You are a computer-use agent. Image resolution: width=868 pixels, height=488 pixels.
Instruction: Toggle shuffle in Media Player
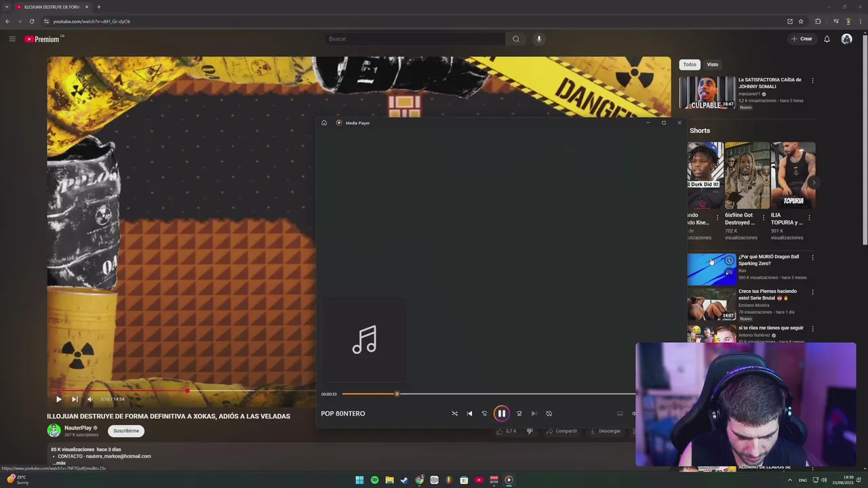(x=454, y=413)
